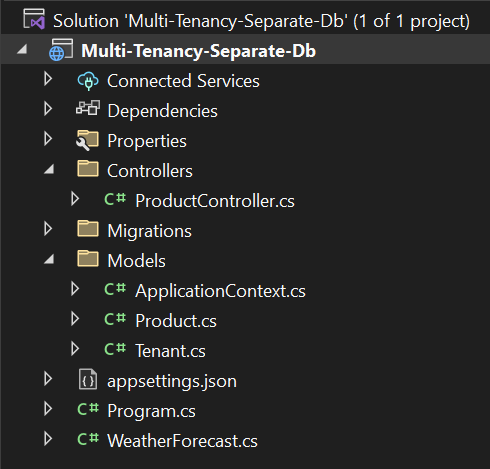This screenshot has width=490, height=469.
Task: Select the ProductController.cs file name
Action: pyautogui.click(x=215, y=201)
